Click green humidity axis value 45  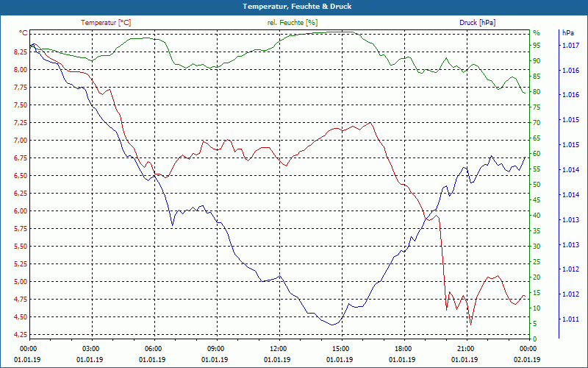[x=537, y=200]
